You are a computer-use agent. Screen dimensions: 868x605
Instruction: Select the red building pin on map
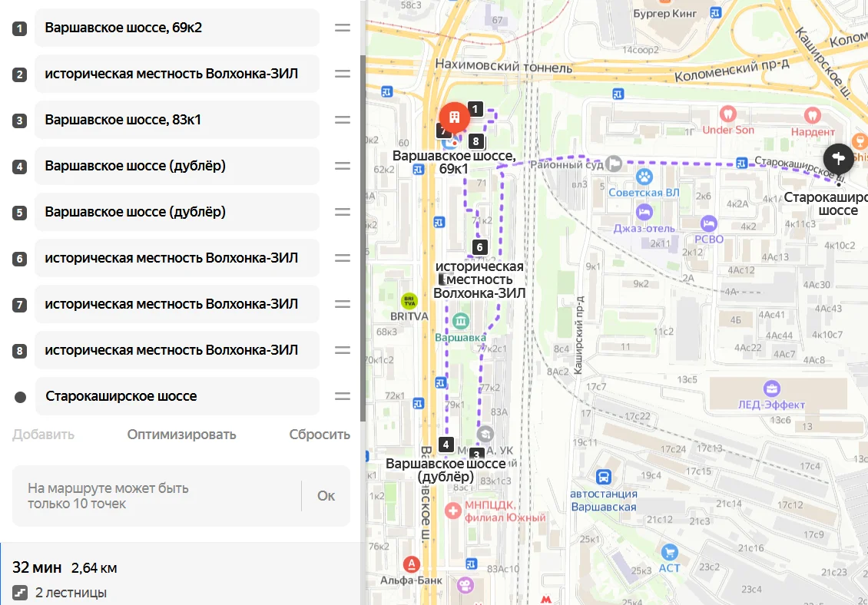pyautogui.click(x=455, y=117)
